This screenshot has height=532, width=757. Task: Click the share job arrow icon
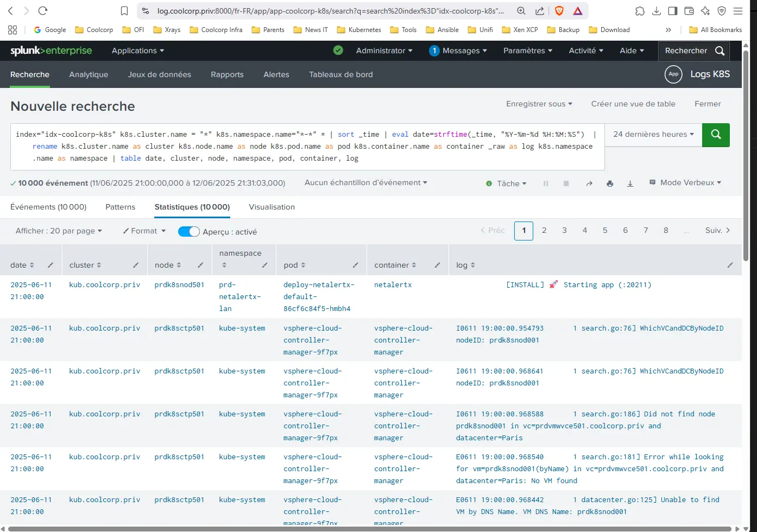click(589, 183)
